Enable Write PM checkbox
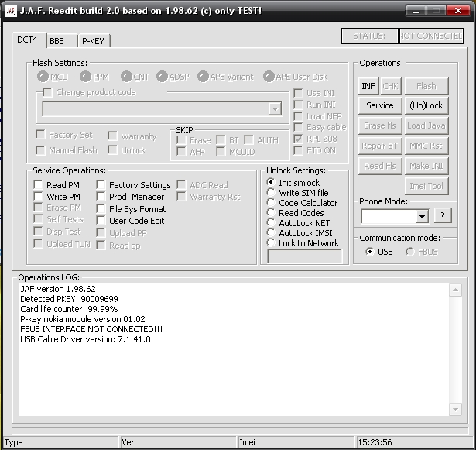Viewport: 476px width, 450px height. [x=38, y=196]
